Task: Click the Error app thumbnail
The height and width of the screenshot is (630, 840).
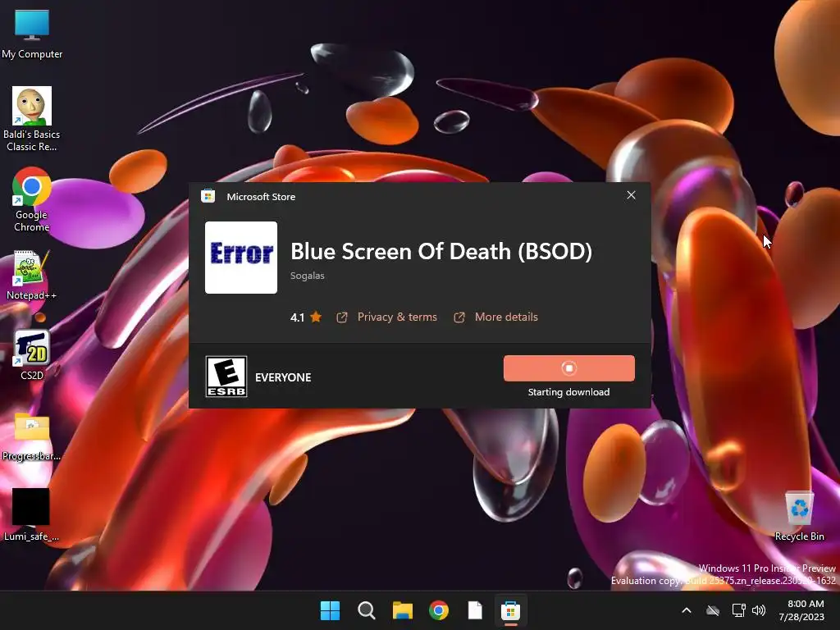Action: [x=241, y=258]
